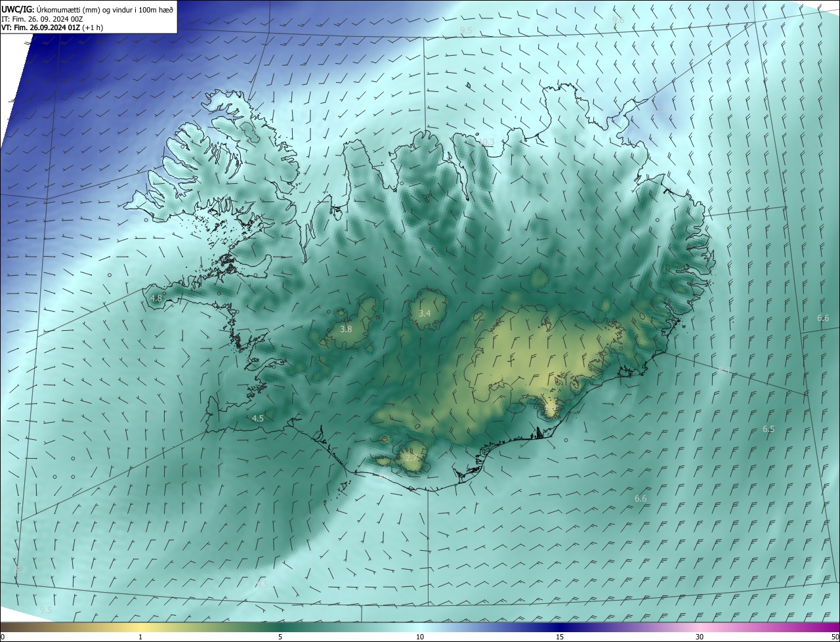840x642 pixels.
Task: Click the '9.6' value label on the map
Action: pos(618,20)
